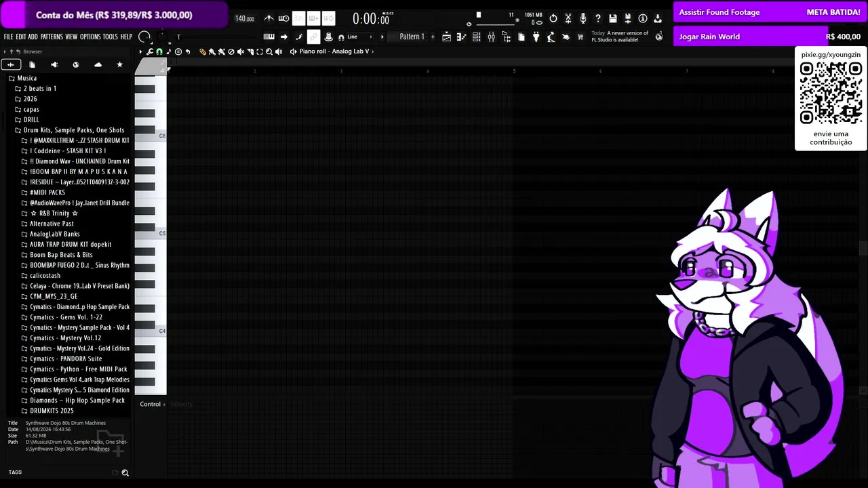This screenshot has width=868, height=488.
Task: Select the piano roll Draw pencil tool
Action: coord(202,52)
